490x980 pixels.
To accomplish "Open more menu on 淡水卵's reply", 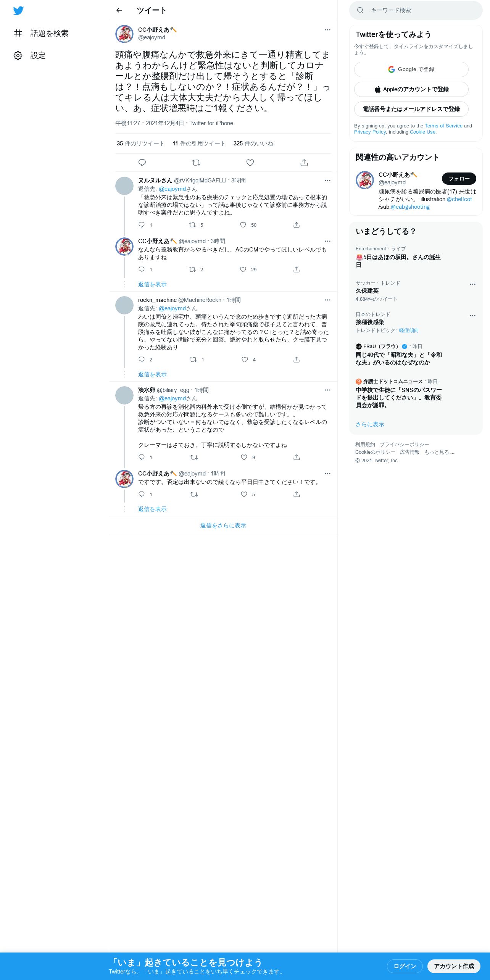I will tap(327, 390).
